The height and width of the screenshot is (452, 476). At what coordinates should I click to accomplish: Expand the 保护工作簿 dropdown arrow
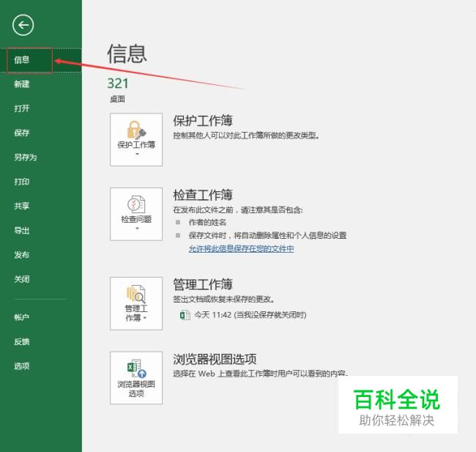coord(137,155)
